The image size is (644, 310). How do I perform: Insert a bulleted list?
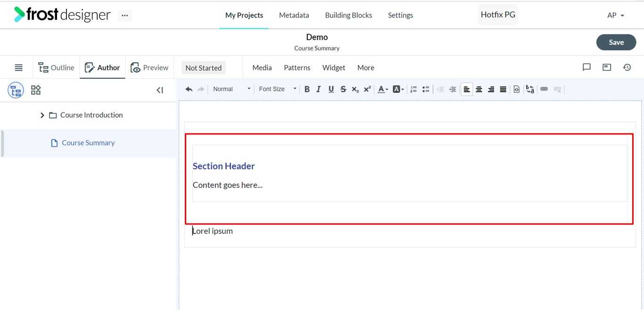(x=426, y=89)
